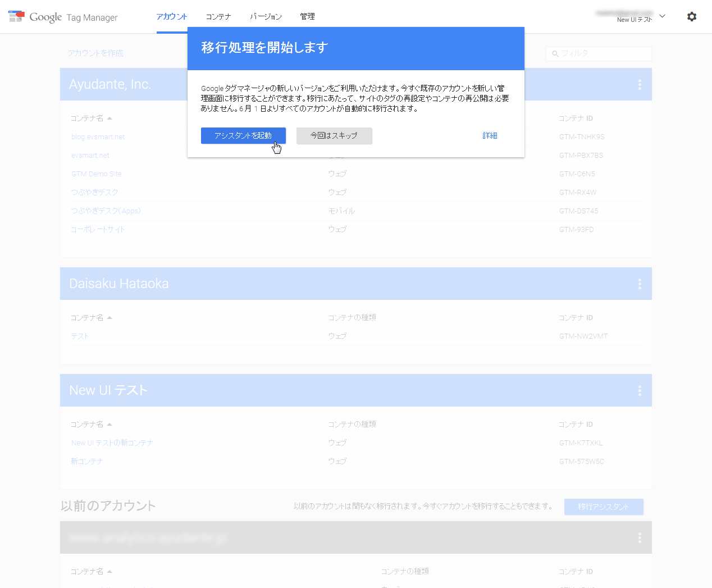The height and width of the screenshot is (588, 712).
Task: Skip the migration with 今回はスキップ
Action: pyautogui.click(x=334, y=135)
